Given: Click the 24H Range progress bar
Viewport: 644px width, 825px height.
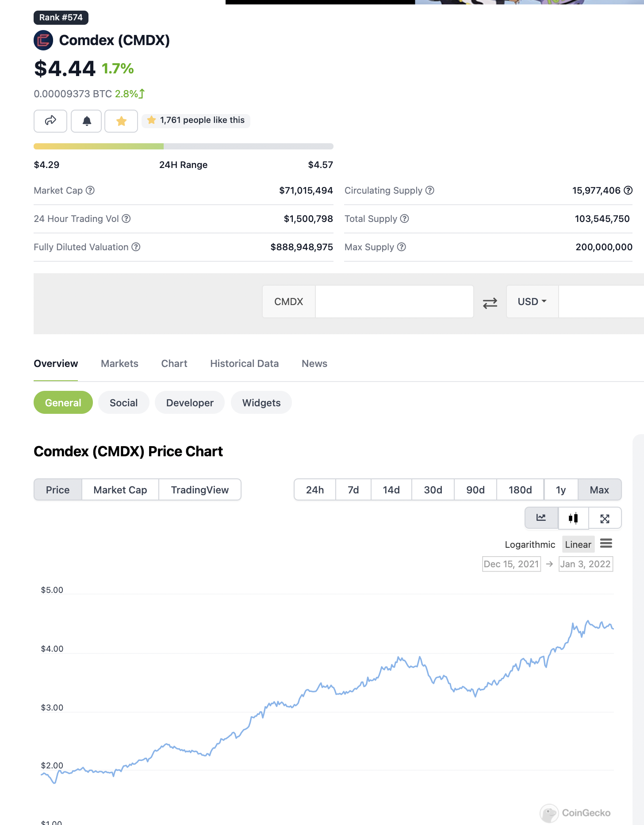Looking at the screenshot, I should (x=184, y=146).
